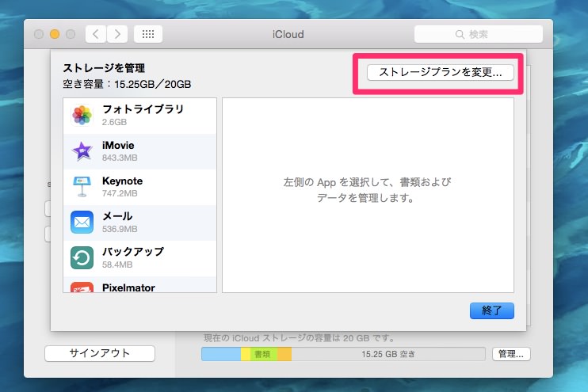Screen dimensions: 588x392
Task: Click the magnifier icon in the search field
Action: (x=460, y=35)
